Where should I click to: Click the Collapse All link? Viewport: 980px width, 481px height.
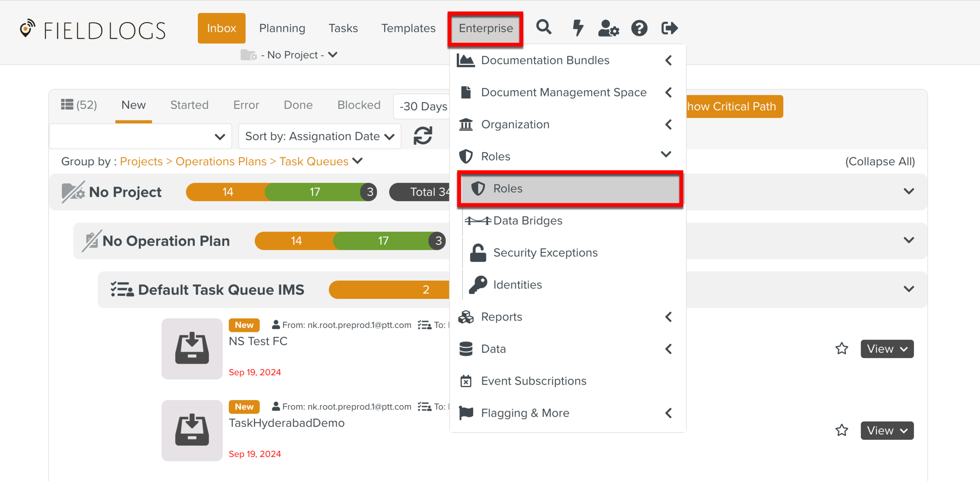point(880,161)
